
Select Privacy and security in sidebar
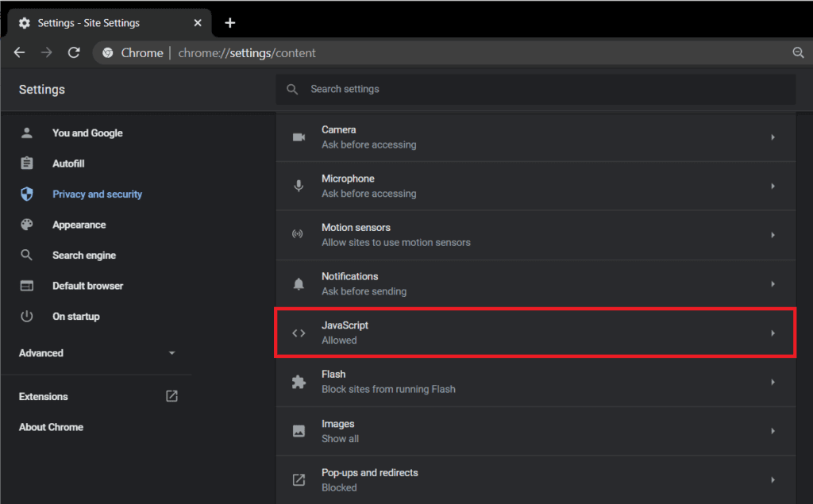point(97,194)
